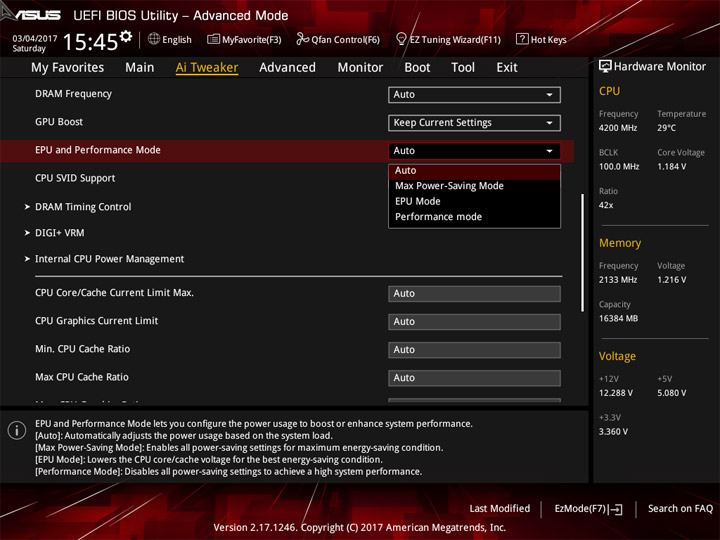
Task: Click CPU Graphics Current Limit field
Action: (x=474, y=321)
